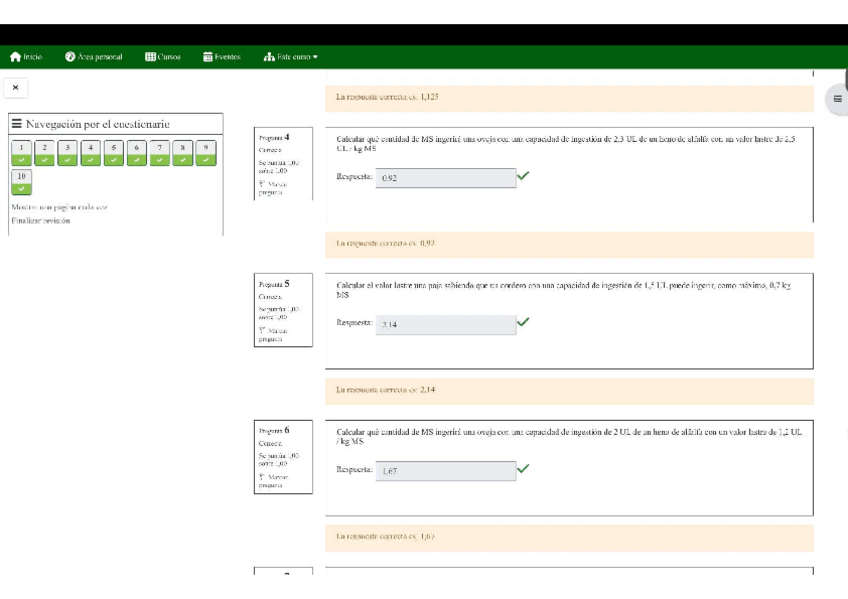848x599 pixels.
Task: Select question 7 in the navigation grid
Action: (x=160, y=152)
